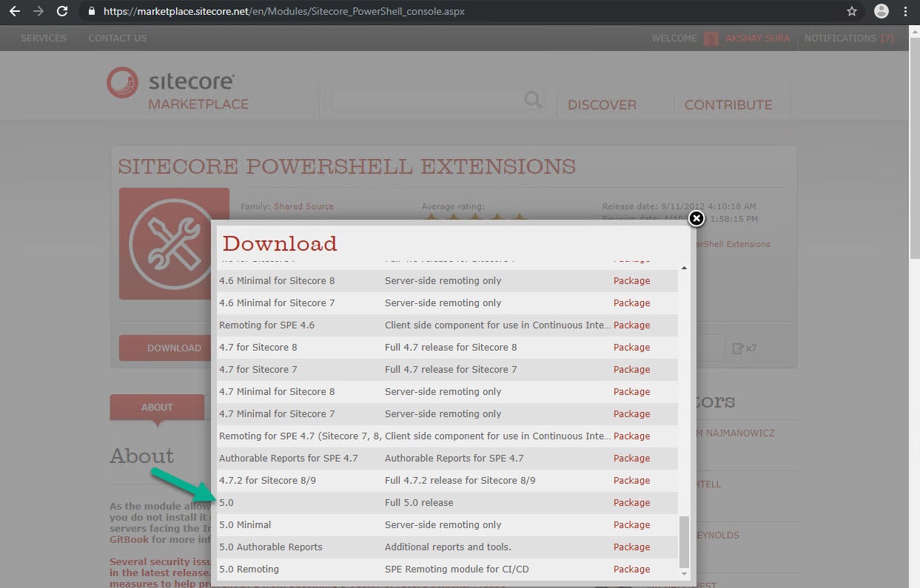Close the Download popup with X icon

pos(696,218)
